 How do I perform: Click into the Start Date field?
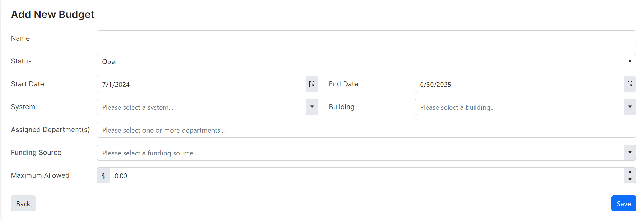[x=201, y=84]
